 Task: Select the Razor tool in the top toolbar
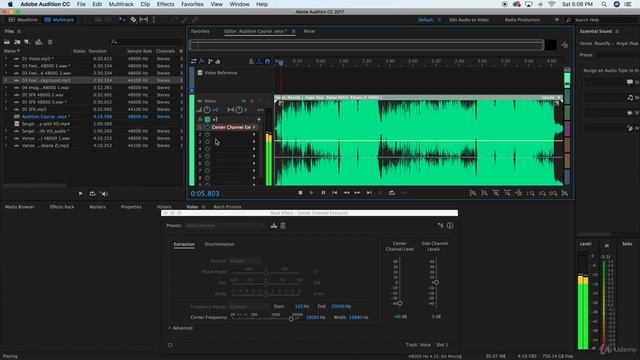pos(133,20)
